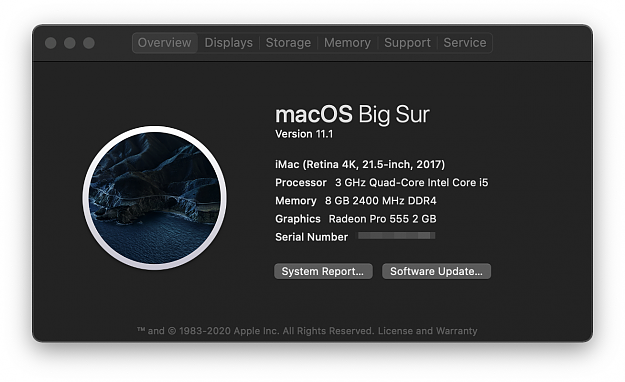Click the Version 11.1 text
This screenshot has width=625, height=382.
coord(304,134)
